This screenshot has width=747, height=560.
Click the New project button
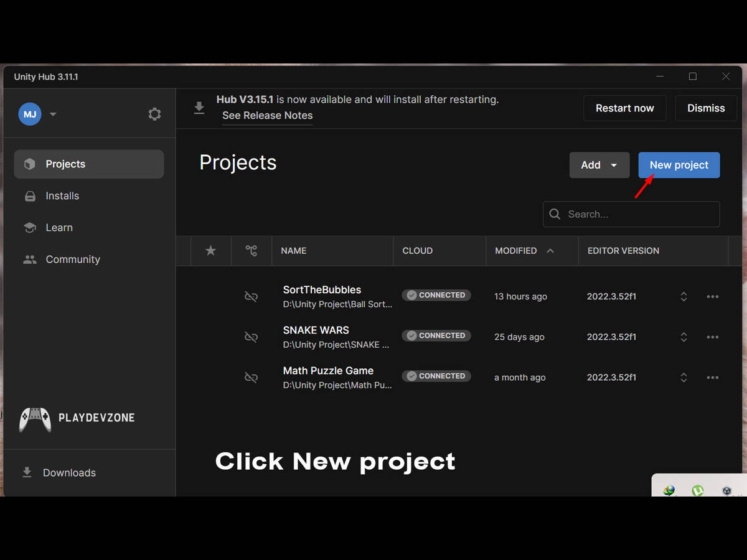click(679, 165)
